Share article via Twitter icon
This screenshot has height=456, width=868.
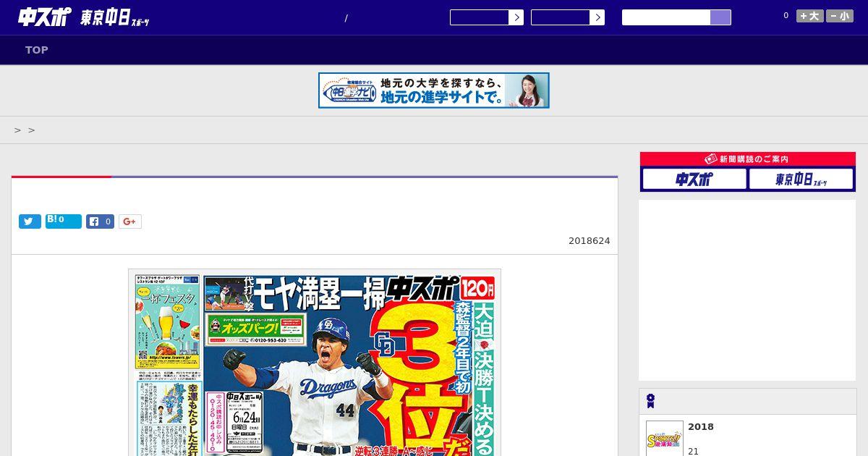pyautogui.click(x=30, y=221)
